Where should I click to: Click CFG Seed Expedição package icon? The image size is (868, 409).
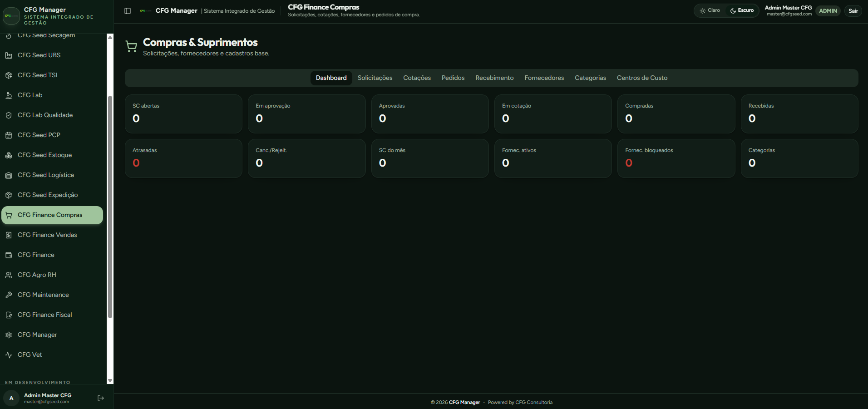coord(9,195)
